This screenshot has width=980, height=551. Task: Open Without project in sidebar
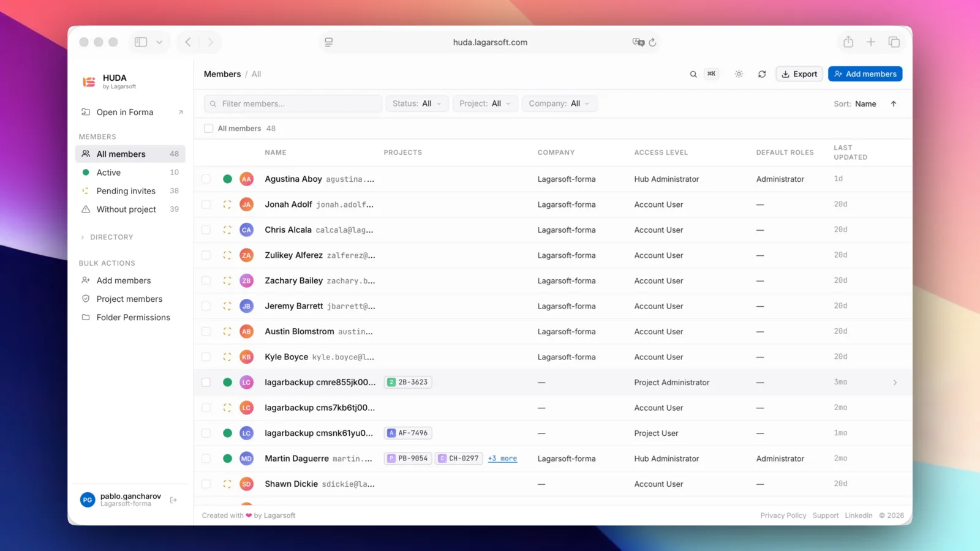pyautogui.click(x=130, y=209)
